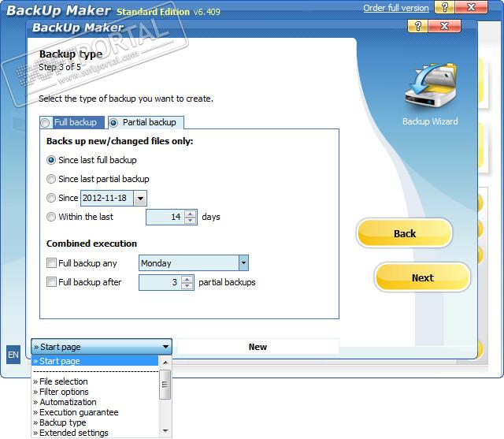Close the inner BackUp Maker wizard dialog
The image size is (504, 439).
(444, 26)
